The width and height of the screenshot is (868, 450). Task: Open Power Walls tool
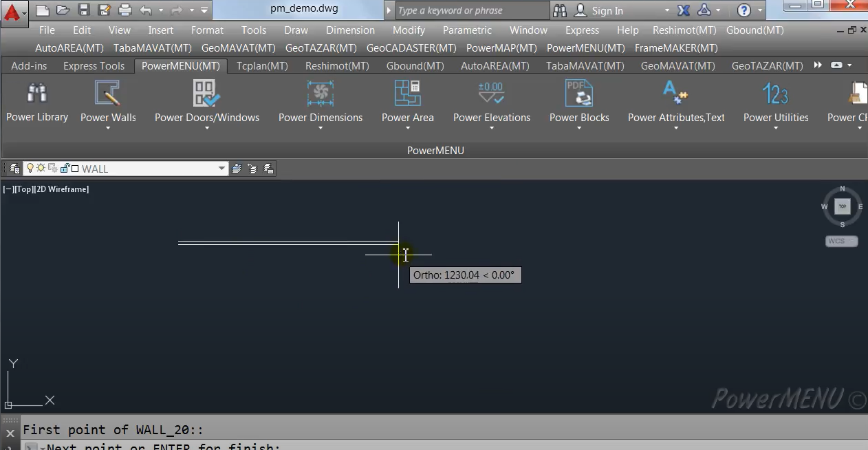point(108,103)
